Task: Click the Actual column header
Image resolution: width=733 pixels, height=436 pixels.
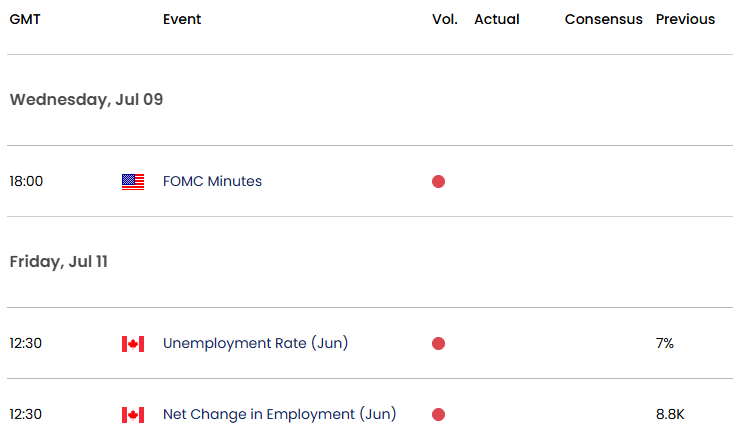Action: (497, 19)
